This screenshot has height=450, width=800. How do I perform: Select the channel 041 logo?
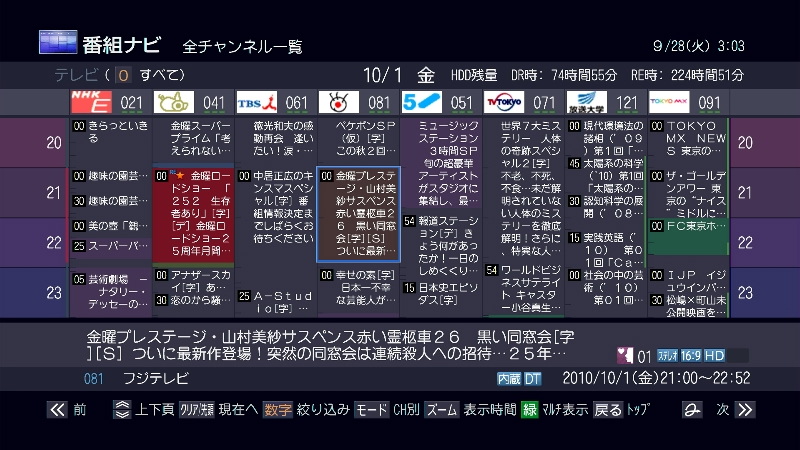click(x=174, y=102)
